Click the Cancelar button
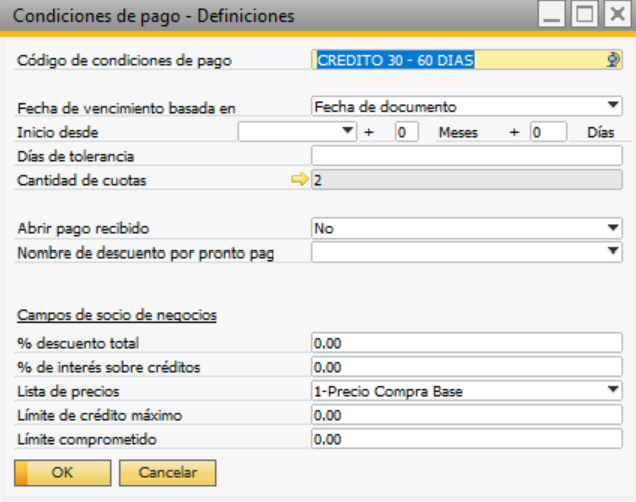Viewport: 636px width, 502px height. [167, 472]
